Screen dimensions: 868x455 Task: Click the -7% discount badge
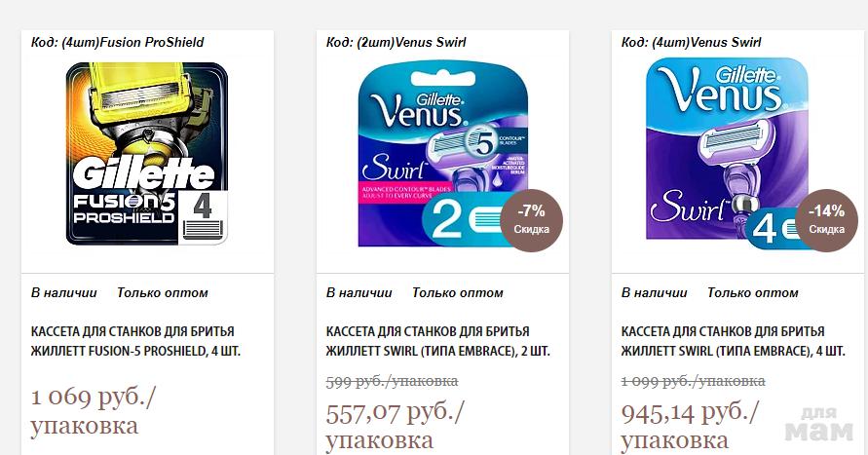(532, 220)
